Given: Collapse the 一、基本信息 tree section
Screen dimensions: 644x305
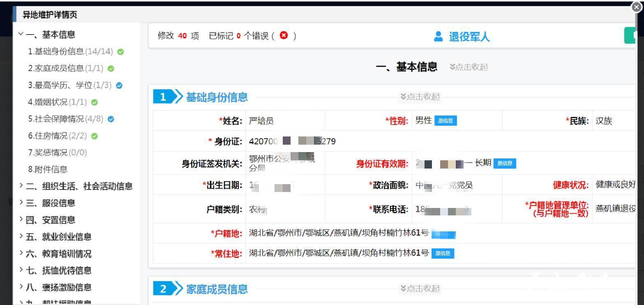Looking at the screenshot, I should tap(21, 35).
